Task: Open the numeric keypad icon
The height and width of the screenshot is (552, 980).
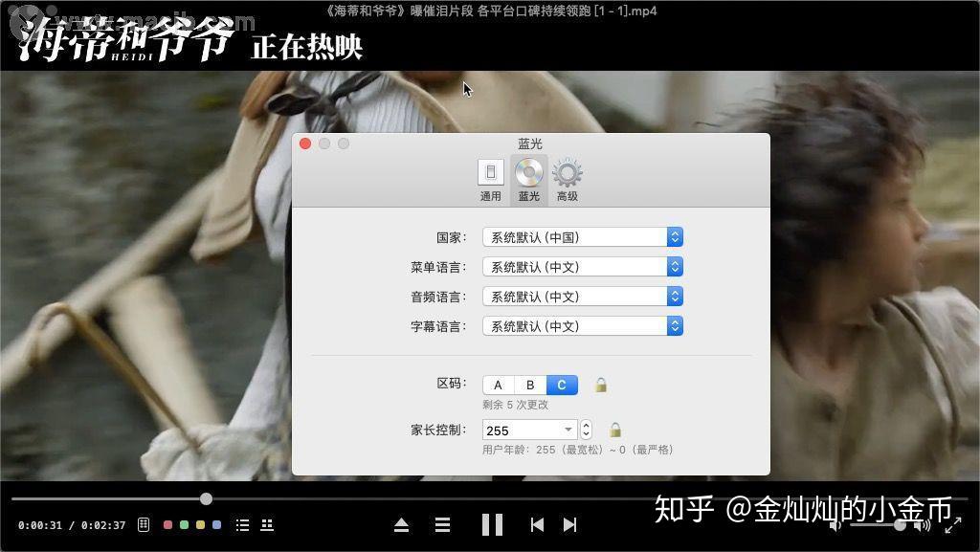Action: [143, 524]
